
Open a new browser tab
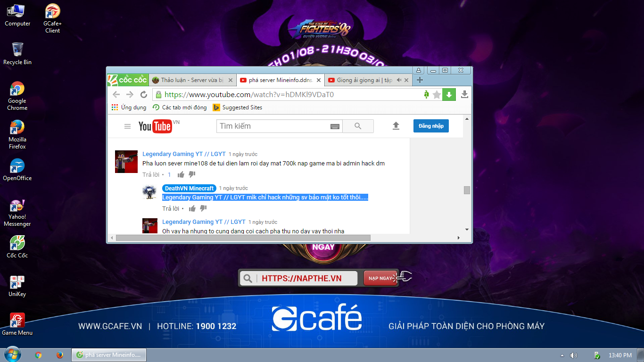pos(420,80)
